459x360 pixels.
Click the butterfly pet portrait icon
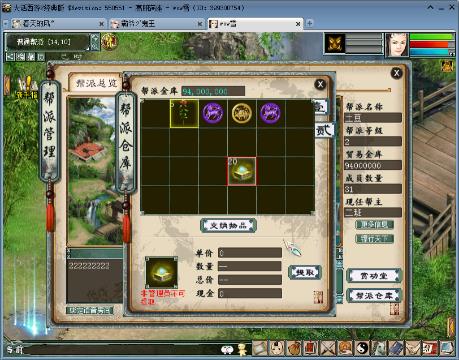click(335, 43)
